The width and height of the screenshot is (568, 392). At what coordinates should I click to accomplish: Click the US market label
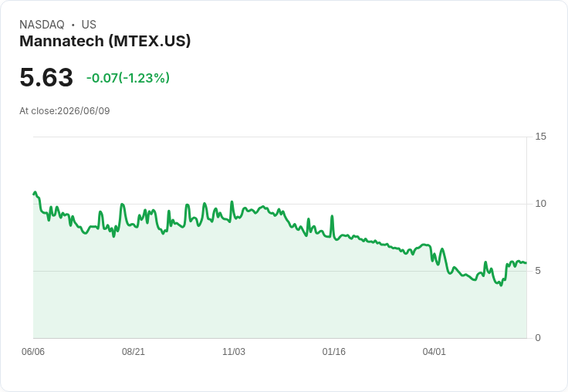click(x=89, y=25)
